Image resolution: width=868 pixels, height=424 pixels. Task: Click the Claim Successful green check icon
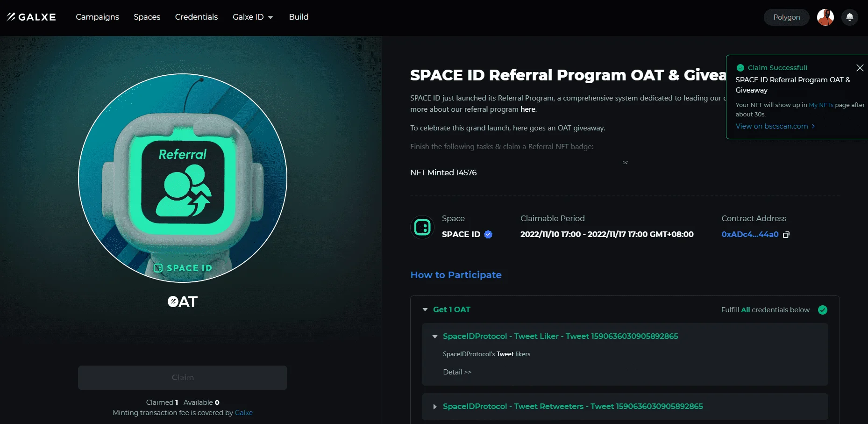(740, 68)
